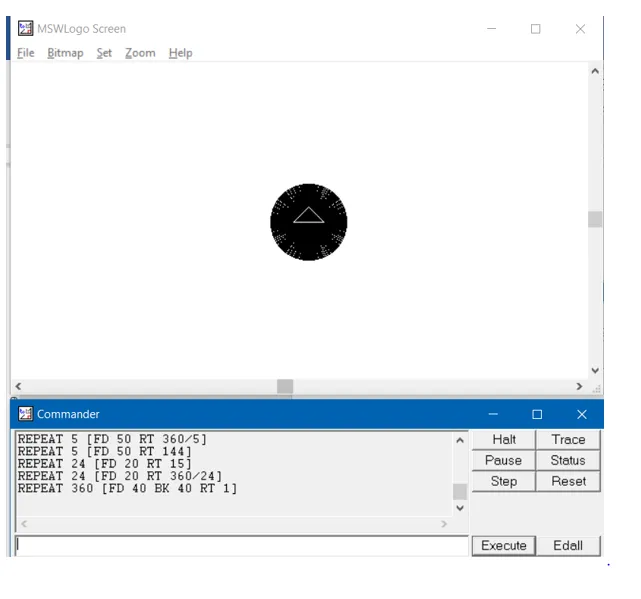Screen dimensions: 641x599
Task: Open the Bitmap menu
Action: [65, 53]
